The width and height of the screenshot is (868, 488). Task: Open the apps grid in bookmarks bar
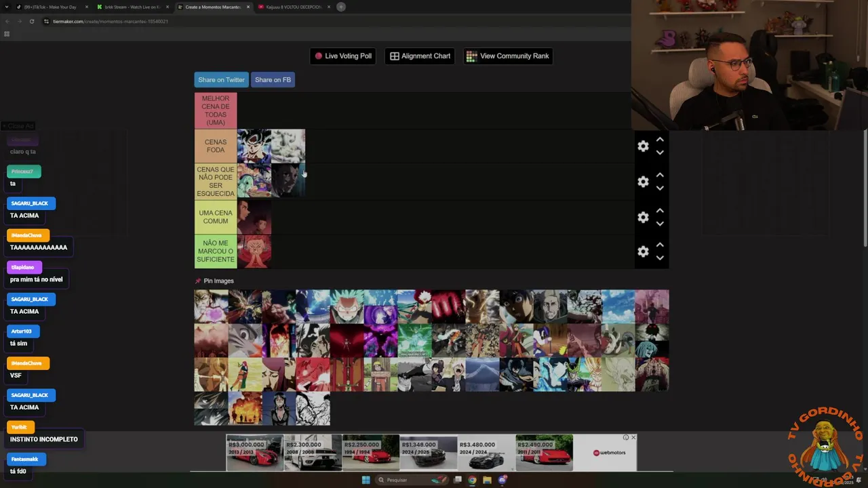click(x=7, y=34)
